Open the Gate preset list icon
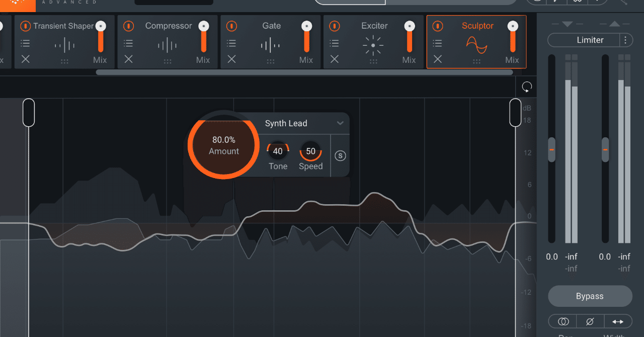Image resolution: width=644 pixels, height=337 pixels. tap(231, 43)
